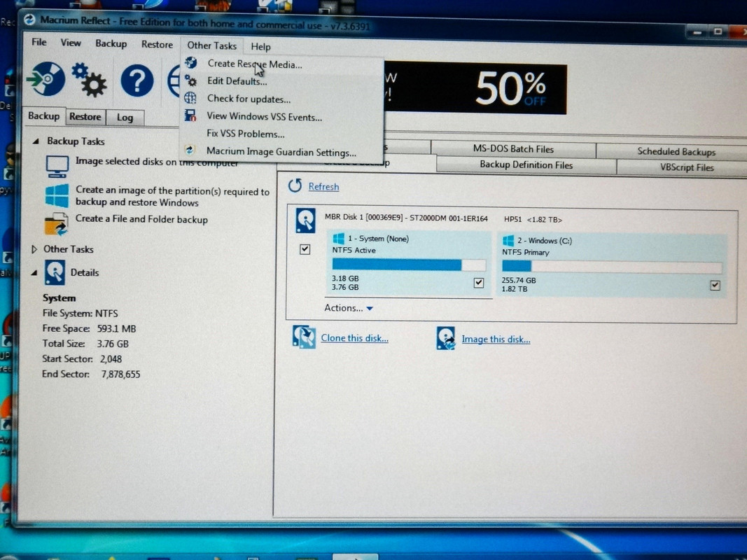Open the Actions dropdown under Disk 1
The width and height of the screenshot is (747, 560).
pyautogui.click(x=349, y=308)
